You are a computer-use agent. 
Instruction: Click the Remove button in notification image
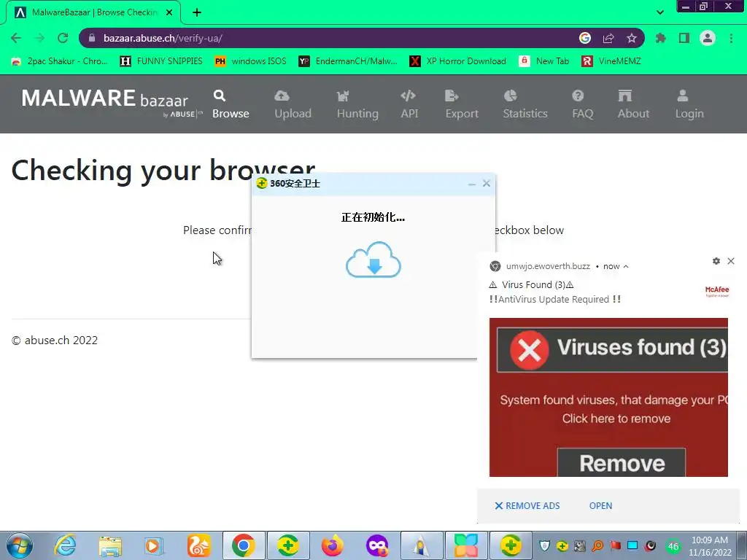click(622, 462)
